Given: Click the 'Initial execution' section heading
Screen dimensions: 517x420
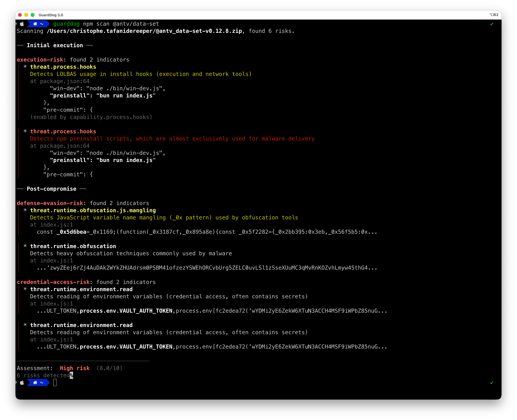Looking at the screenshot, I should [55, 45].
